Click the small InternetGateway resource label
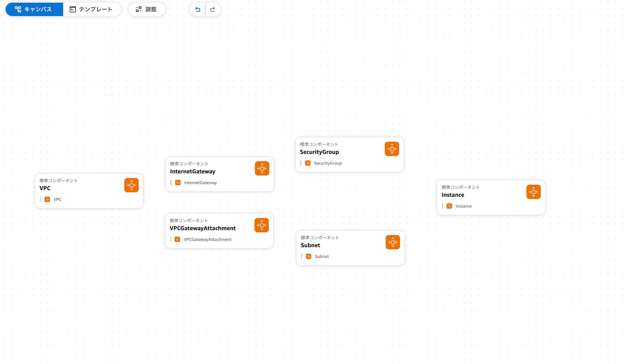 point(200,183)
